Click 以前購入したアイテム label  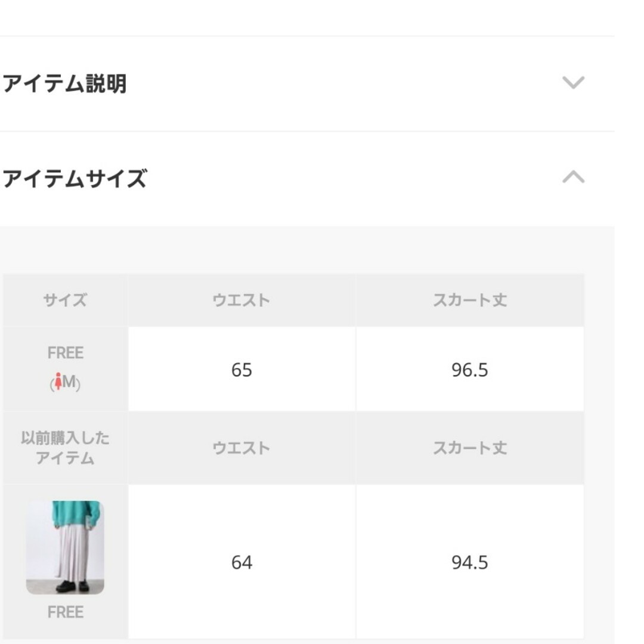pos(66,448)
